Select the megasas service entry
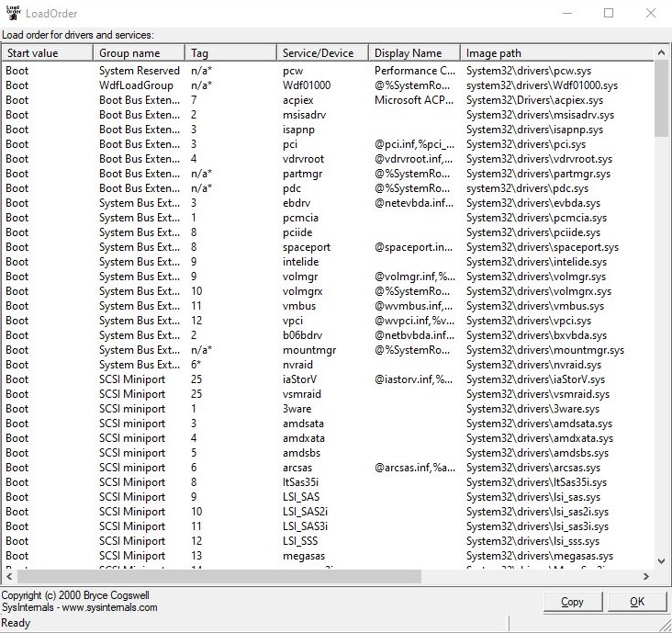 tap(304, 556)
